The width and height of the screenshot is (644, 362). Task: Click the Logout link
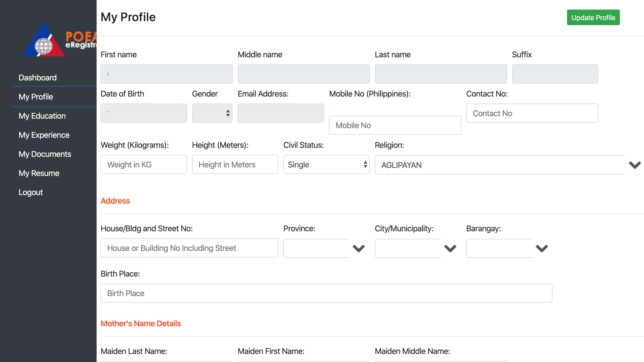pyautogui.click(x=31, y=192)
